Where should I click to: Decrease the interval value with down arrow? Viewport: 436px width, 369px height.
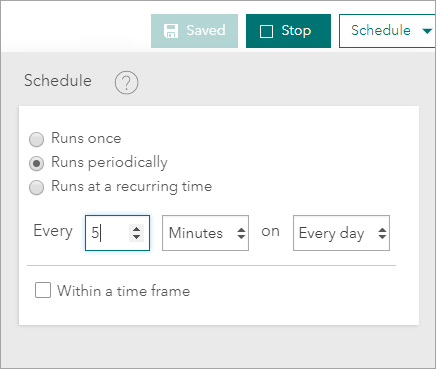click(x=136, y=236)
